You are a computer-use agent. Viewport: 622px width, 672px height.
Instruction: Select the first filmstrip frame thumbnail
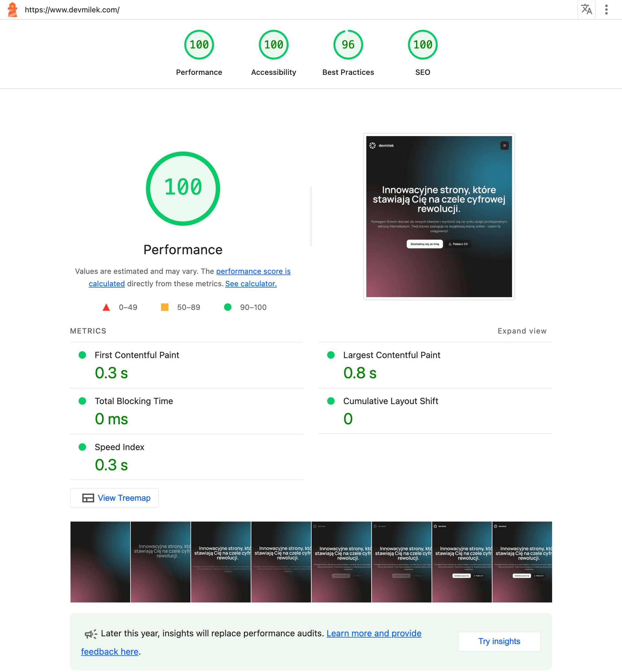(x=100, y=562)
